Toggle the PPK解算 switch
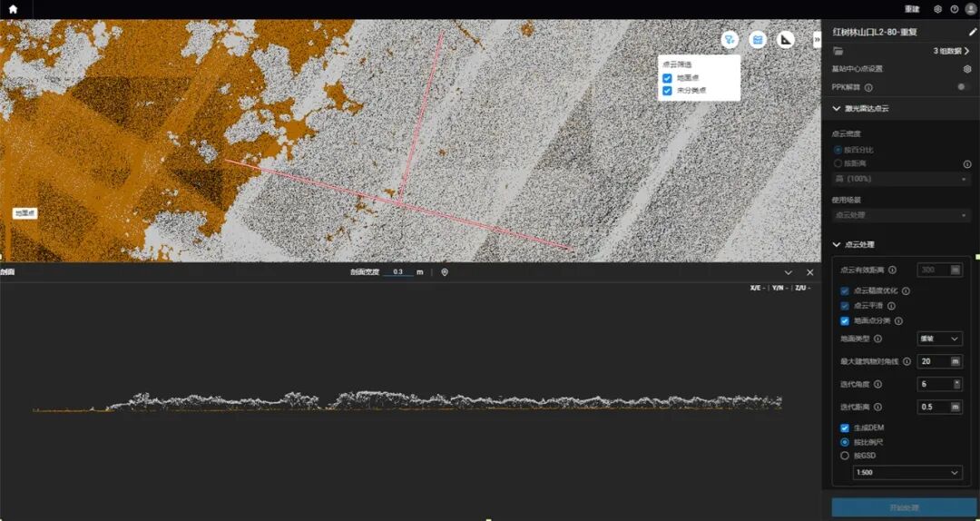The width and height of the screenshot is (980, 521). (963, 87)
